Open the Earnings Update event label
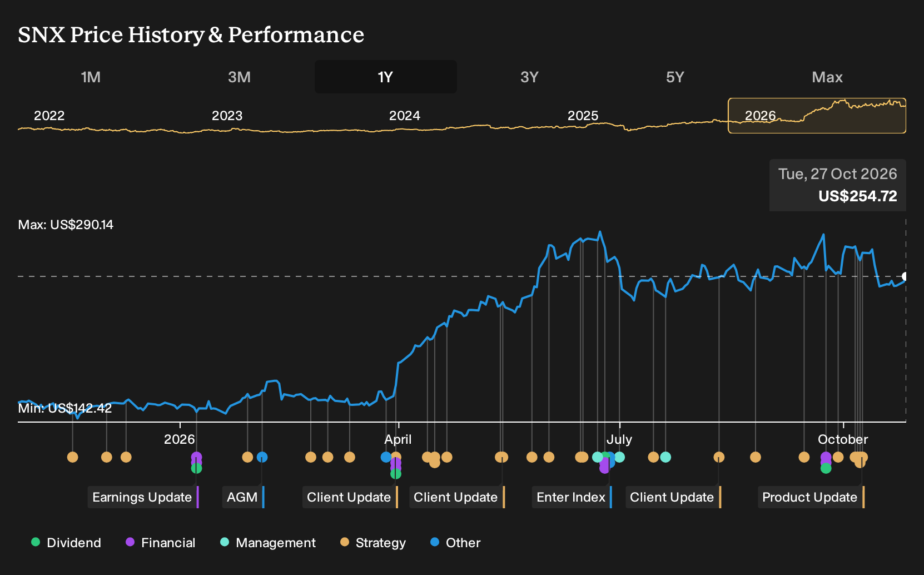This screenshot has height=575, width=924. tap(143, 497)
